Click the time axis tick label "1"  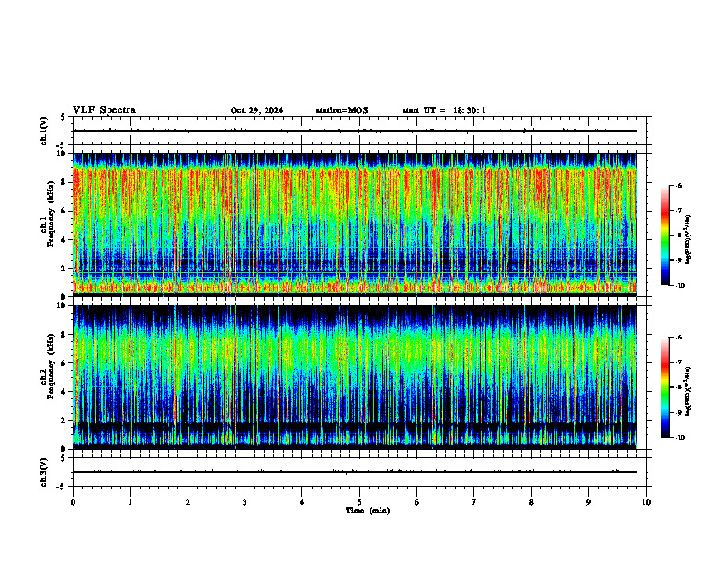[x=130, y=502]
